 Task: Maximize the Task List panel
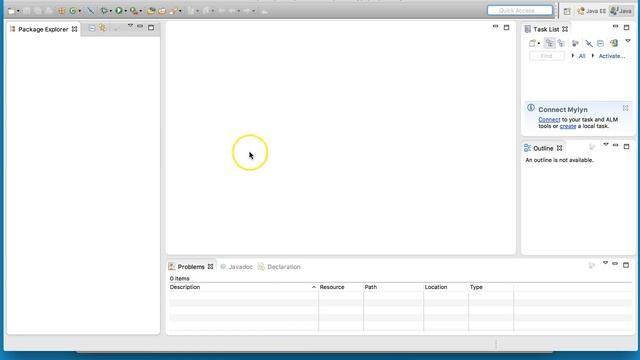[x=627, y=28]
